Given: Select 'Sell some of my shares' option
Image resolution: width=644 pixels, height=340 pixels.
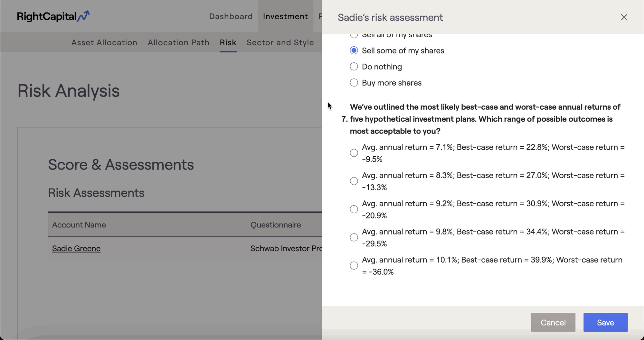Looking at the screenshot, I should click(x=354, y=51).
